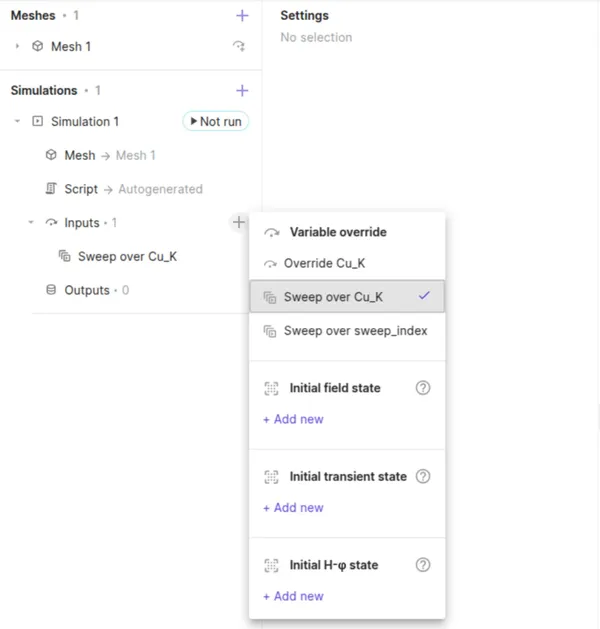Expand the Mesh 1 tree item

tap(17, 46)
